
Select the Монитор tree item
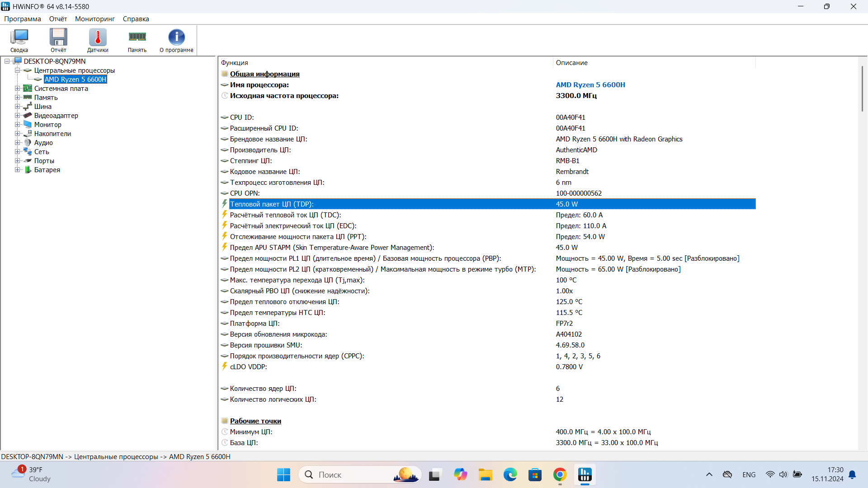click(48, 125)
